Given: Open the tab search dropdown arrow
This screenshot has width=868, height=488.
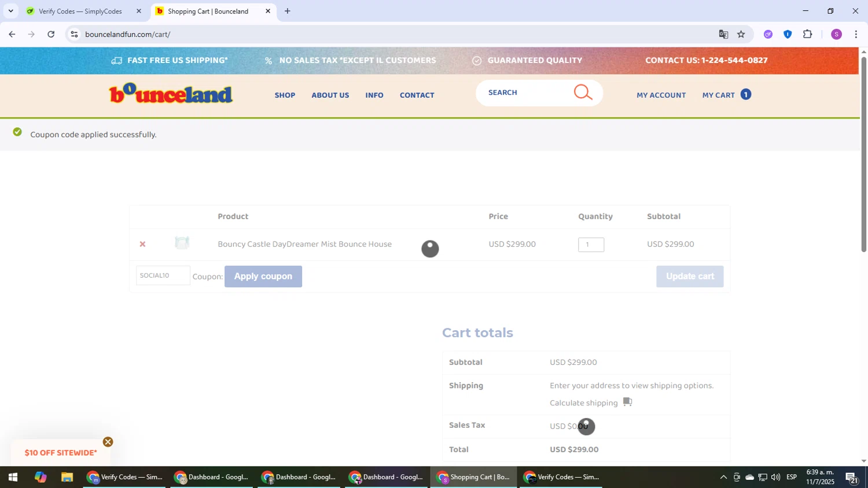Looking at the screenshot, I should pyautogui.click(x=10, y=11).
